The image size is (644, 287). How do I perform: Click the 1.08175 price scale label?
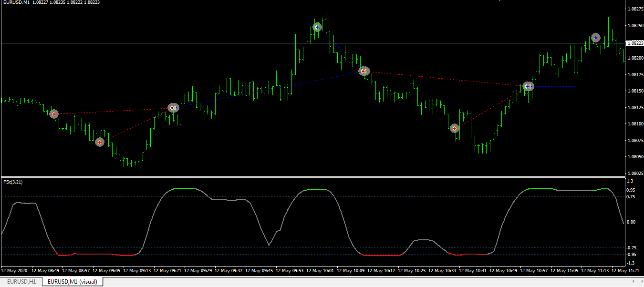635,75
